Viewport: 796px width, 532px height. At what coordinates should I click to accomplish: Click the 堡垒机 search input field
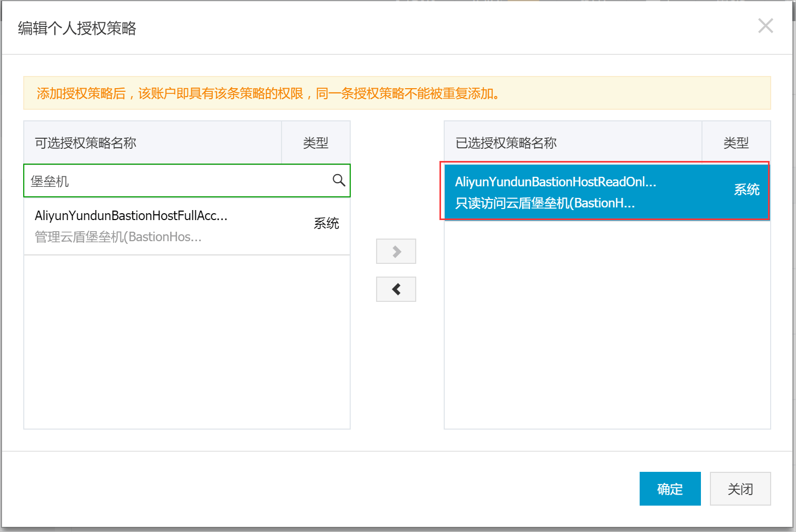(x=187, y=180)
